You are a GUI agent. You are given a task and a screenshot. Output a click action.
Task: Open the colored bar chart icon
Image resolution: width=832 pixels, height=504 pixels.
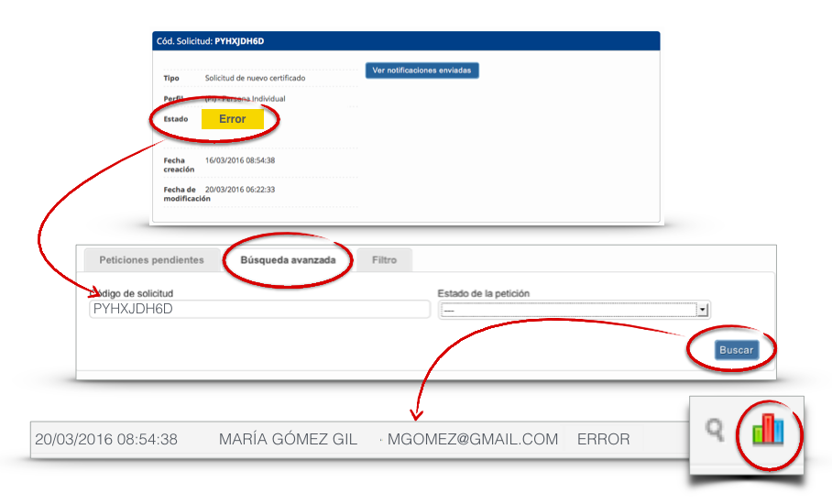point(768,429)
